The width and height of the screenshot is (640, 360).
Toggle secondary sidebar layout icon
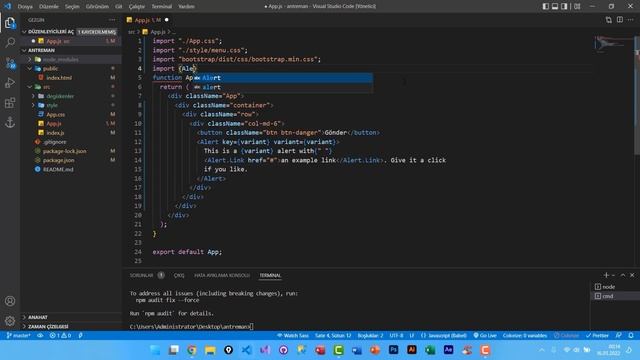tap(564, 6)
